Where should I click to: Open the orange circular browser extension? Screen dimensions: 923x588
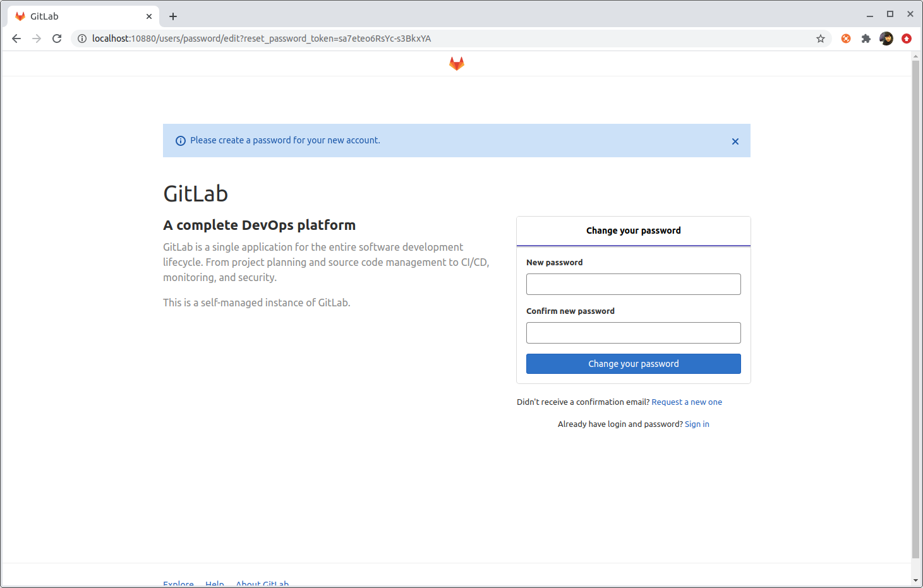[846, 39]
